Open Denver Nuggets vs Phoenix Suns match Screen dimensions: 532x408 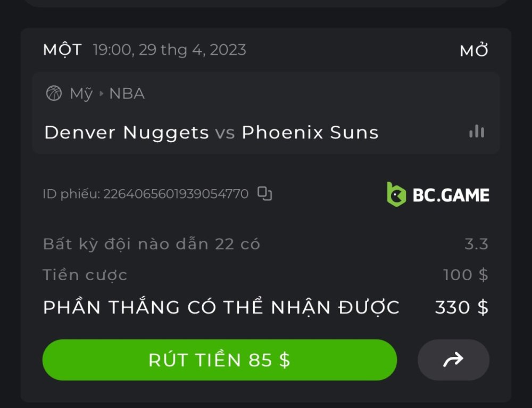point(211,132)
